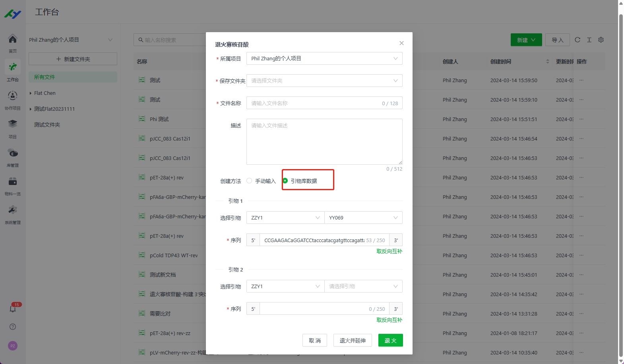Screen dimensions: 624x364
Task: Click primer 1 取反向互补 link
Action: 389,251
